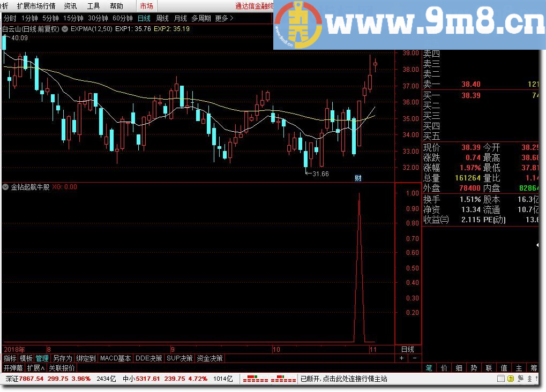Click the list window icon in status bar

(501, 379)
